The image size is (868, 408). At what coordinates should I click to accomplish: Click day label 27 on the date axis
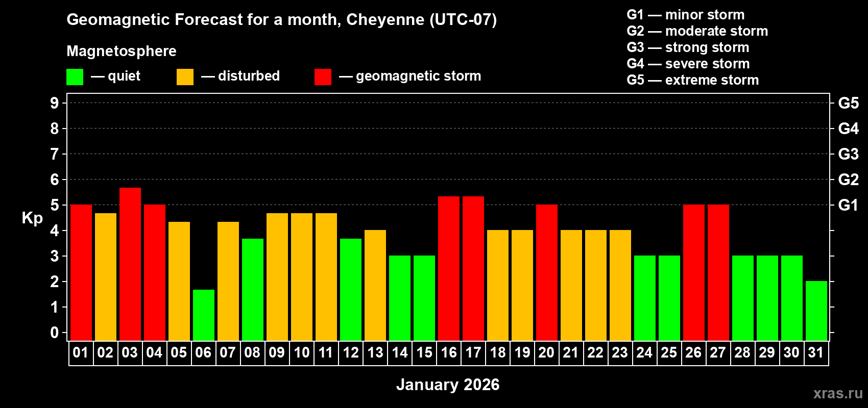718,352
